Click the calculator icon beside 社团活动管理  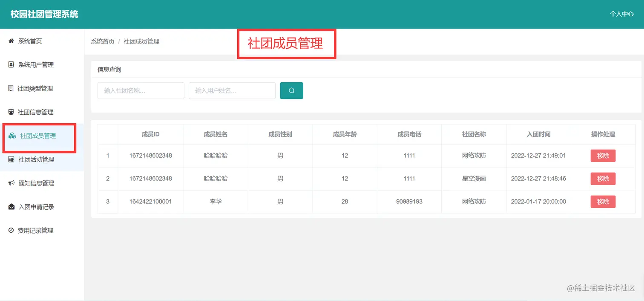pyautogui.click(x=11, y=159)
